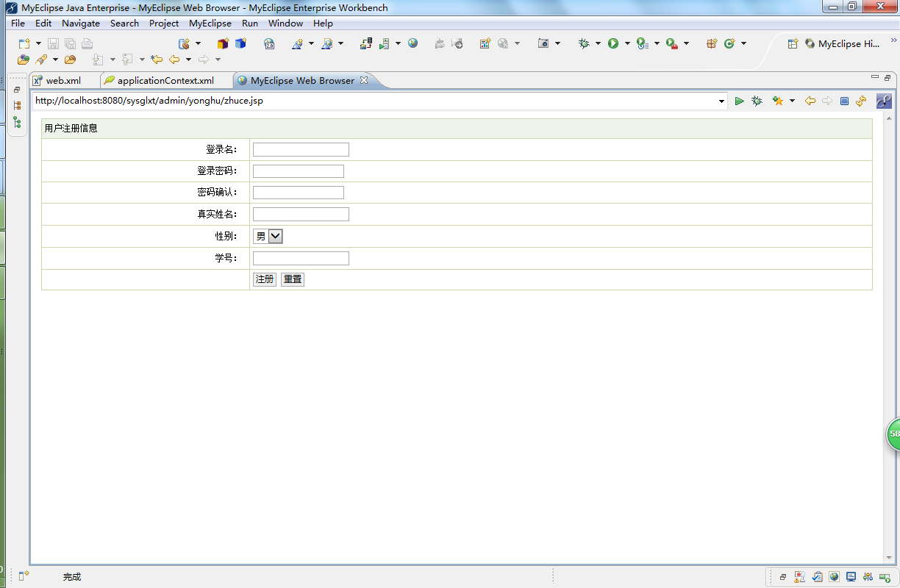This screenshot has height=588, width=900.
Task: Open the globe web browser toolbar icon
Action: pos(413,43)
